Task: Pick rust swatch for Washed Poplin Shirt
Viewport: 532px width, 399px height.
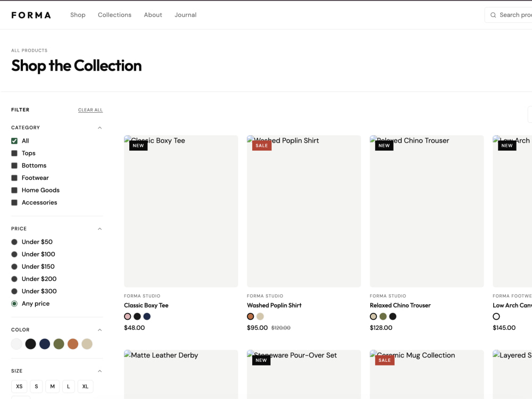Action: [251, 317]
